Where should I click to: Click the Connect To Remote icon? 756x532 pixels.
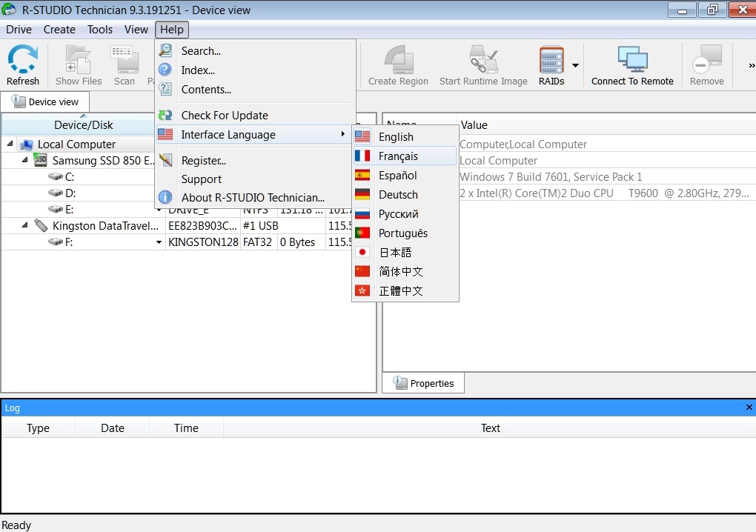point(632,60)
